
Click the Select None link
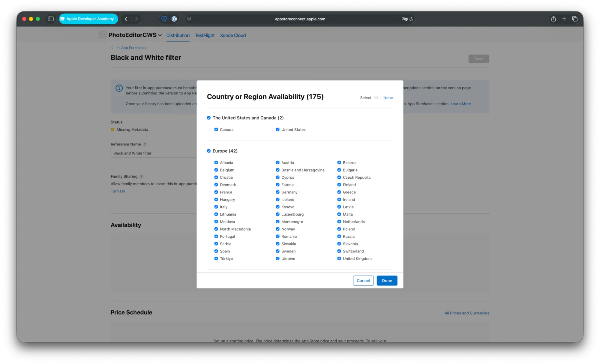point(388,98)
